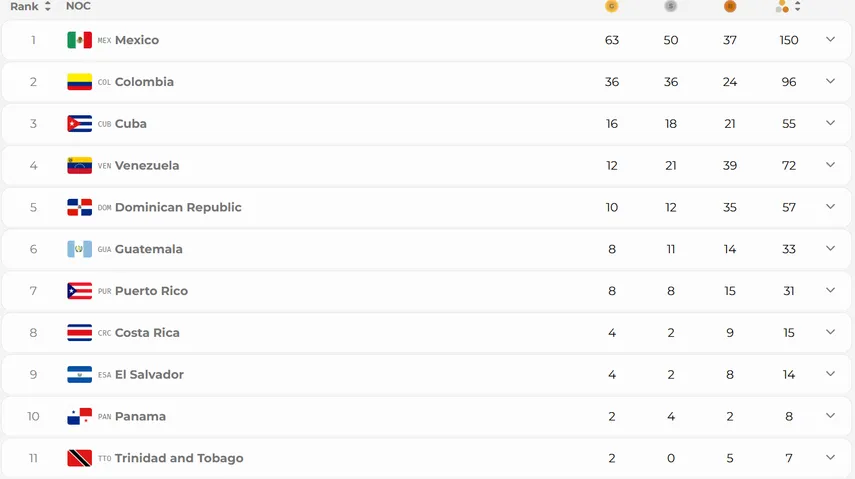Expand the Venezuela medal details chevron
This screenshot has height=479, width=855.
click(x=830, y=165)
